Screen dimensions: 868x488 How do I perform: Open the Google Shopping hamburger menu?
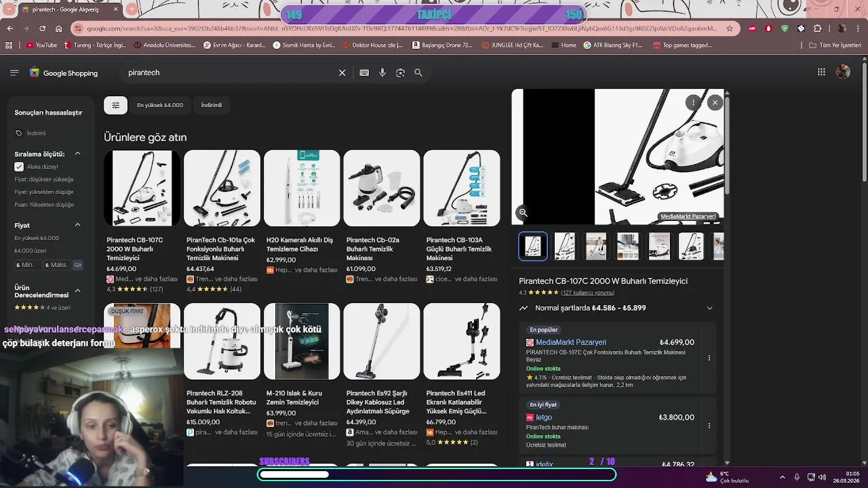point(14,73)
